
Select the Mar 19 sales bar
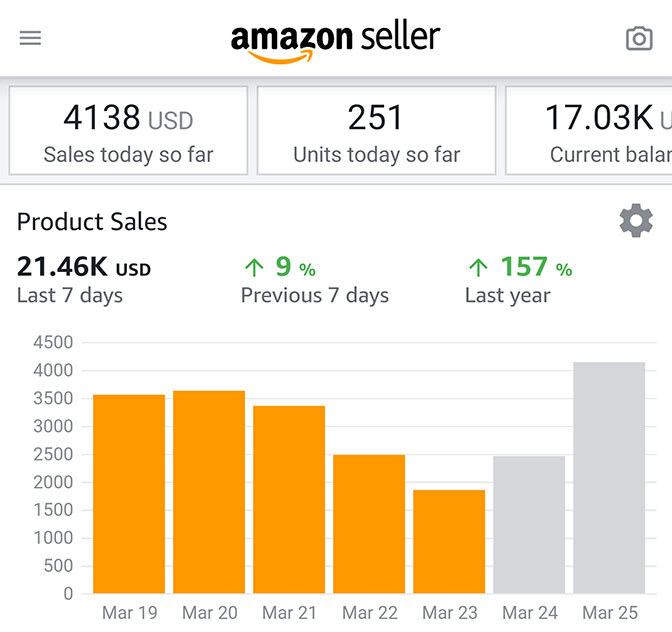[129, 493]
